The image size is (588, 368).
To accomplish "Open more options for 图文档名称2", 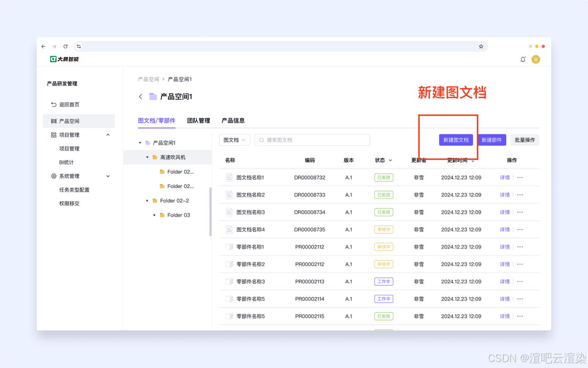I will [x=520, y=195].
